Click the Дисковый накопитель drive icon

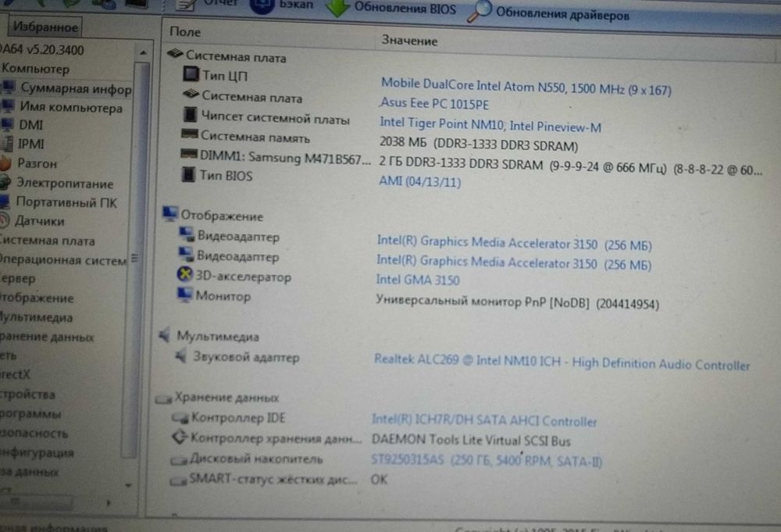click(x=178, y=460)
